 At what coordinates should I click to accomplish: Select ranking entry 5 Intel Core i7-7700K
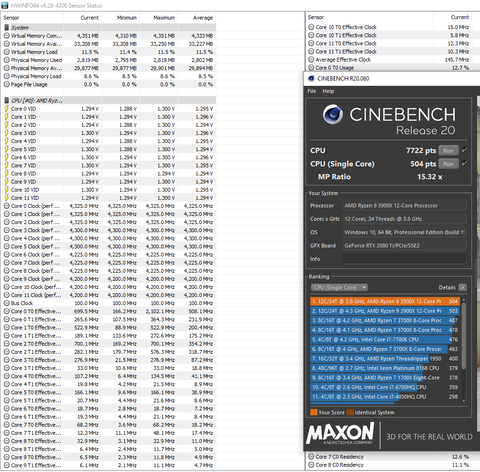pyautogui.click(x=385, y=339)
